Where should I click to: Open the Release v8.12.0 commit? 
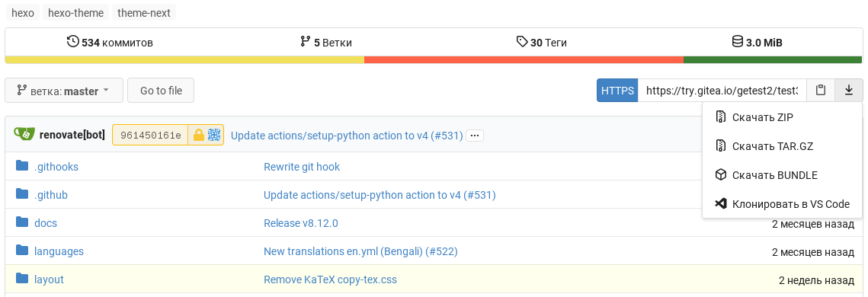pos(300,223)
